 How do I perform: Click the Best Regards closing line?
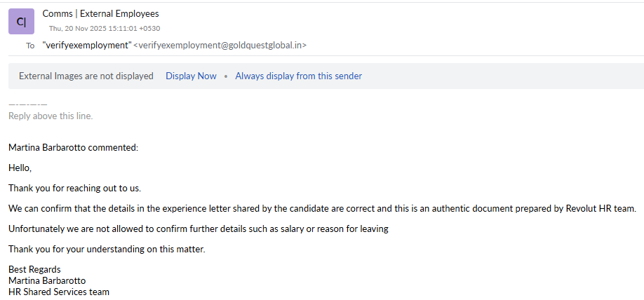click(x=34, y=269)
